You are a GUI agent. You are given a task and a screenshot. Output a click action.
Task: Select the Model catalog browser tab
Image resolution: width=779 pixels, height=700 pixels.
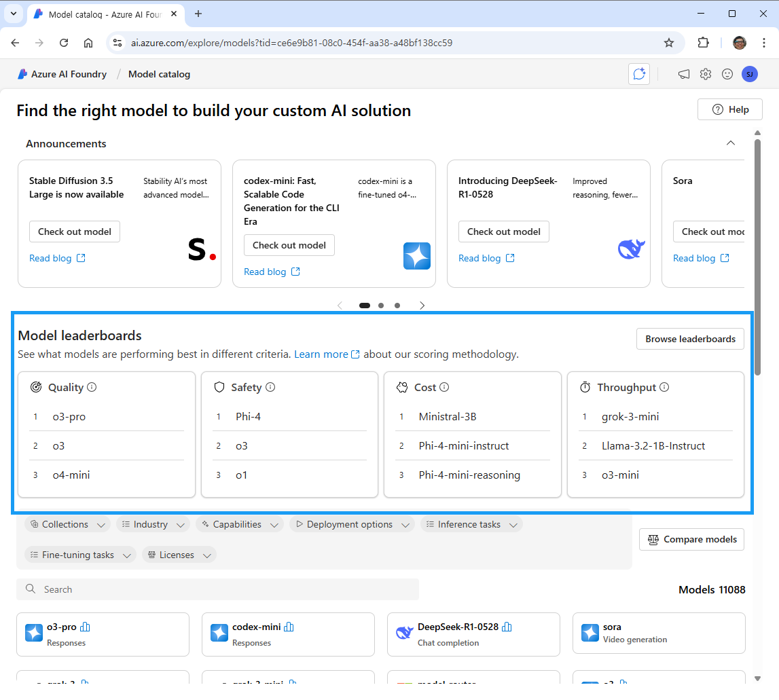pos(105,14)
